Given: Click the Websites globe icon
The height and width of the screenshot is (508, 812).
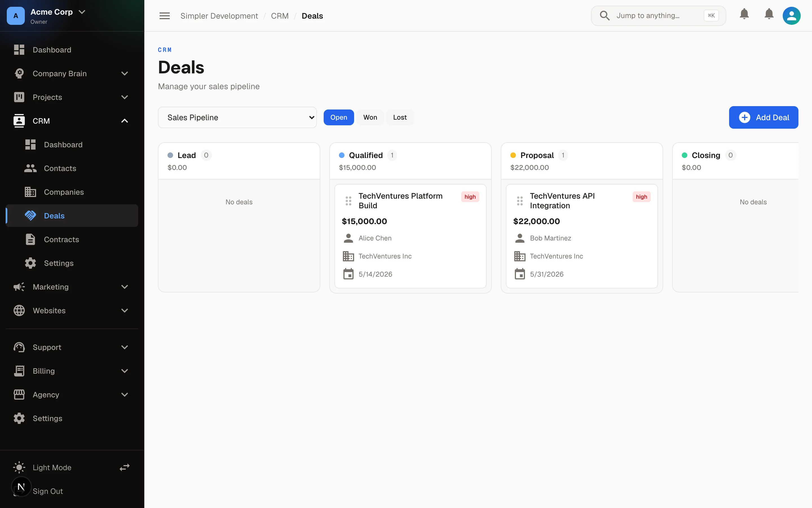Looking at the screenshot, I should click(19, 310).
